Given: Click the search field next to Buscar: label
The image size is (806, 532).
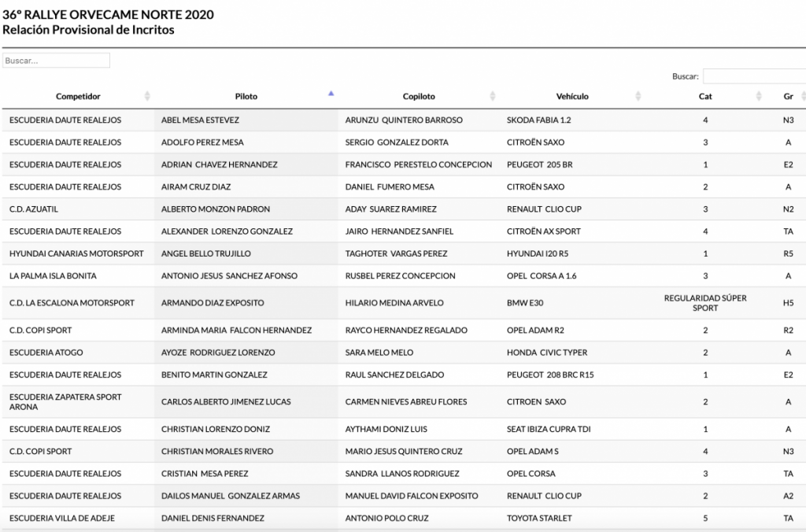Looking at the screenshot, I should pos(753,76).
